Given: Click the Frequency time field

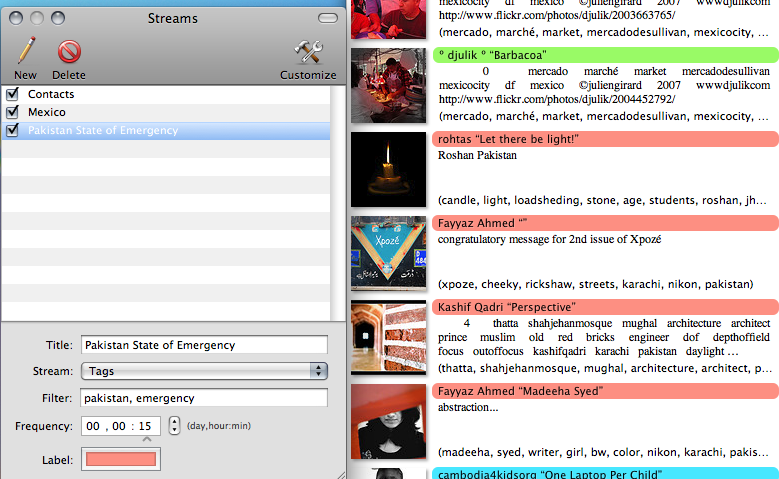Looking at the screenshot, I should pyautogui.click(x=121, y=426).
